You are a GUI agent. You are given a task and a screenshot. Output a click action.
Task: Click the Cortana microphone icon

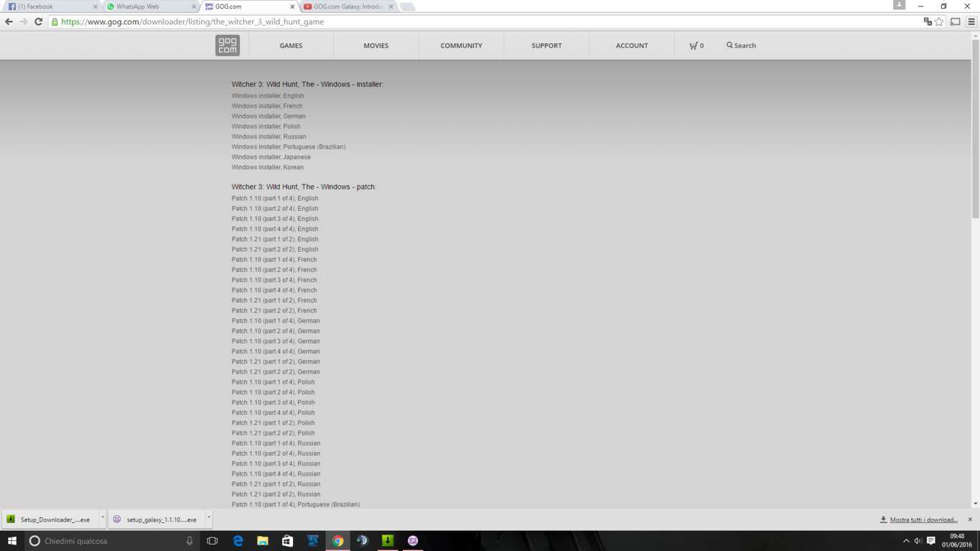[190, 541]
